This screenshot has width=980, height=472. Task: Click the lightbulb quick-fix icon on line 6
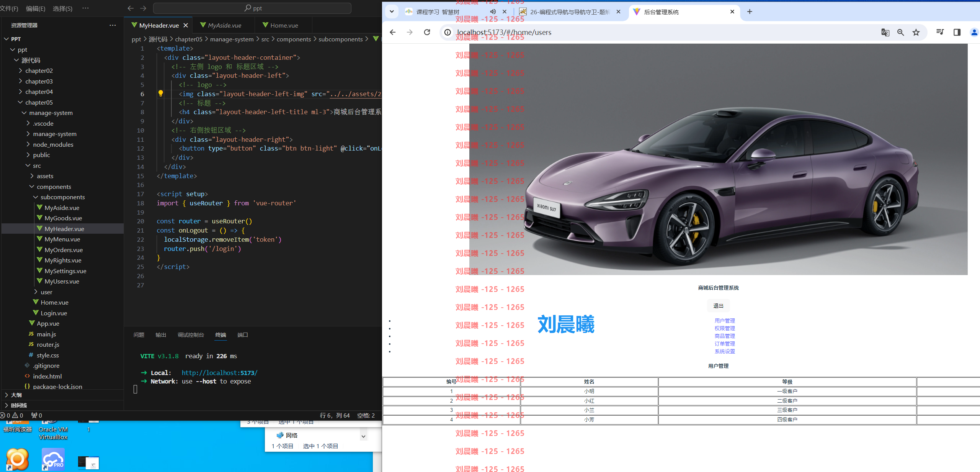tap(161, 93)
